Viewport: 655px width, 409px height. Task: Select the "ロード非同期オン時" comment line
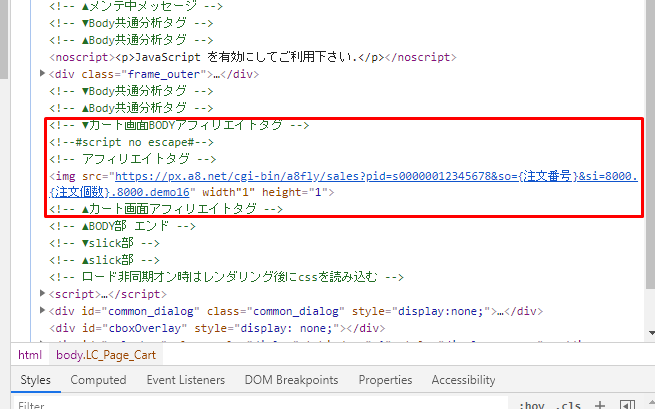tap(226, 277)
